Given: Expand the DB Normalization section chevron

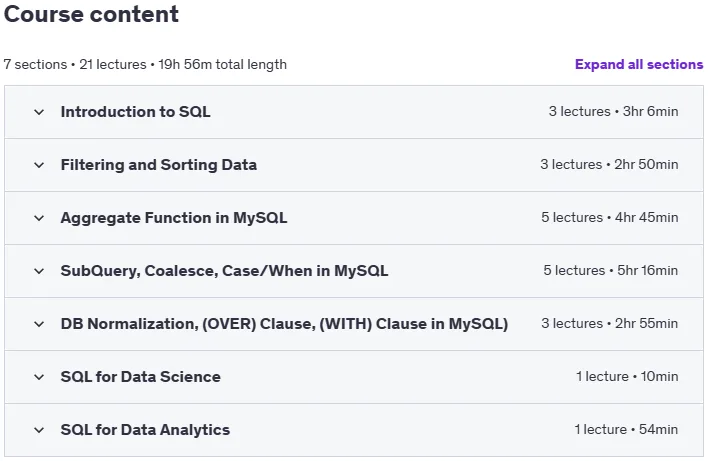Looking at the screenshot, I should click(39, 324).
